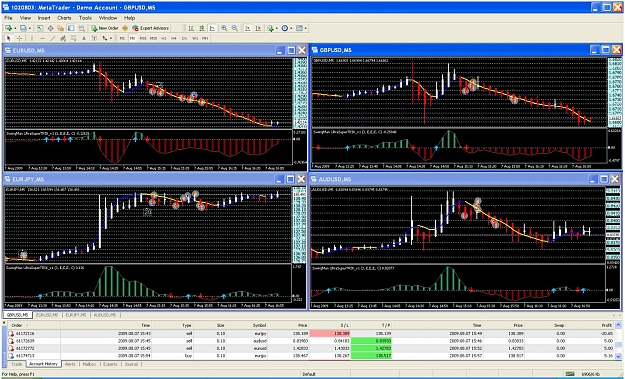Select order 61174713 row
Viewport: 625px width, 379px height.
pos(311,355)
